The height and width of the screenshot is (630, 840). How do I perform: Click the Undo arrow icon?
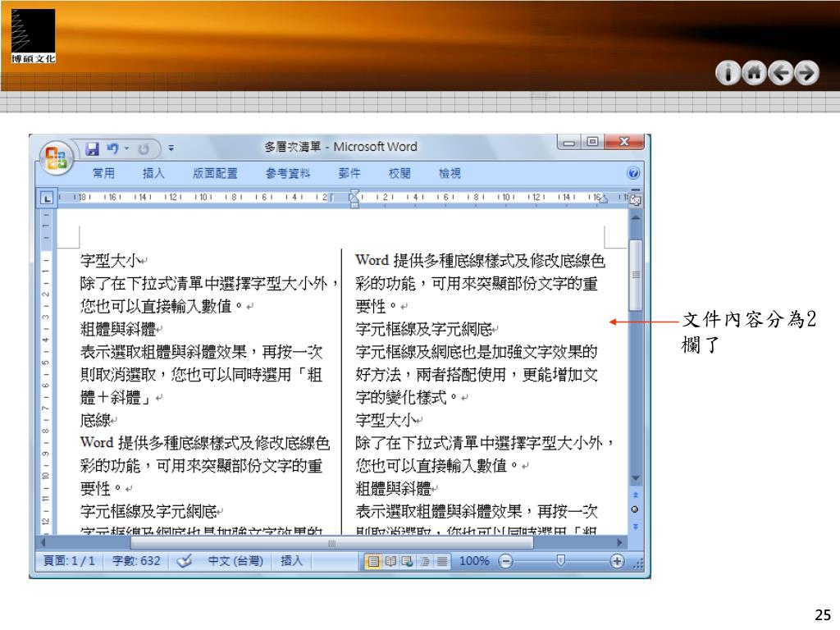point(112,149)
